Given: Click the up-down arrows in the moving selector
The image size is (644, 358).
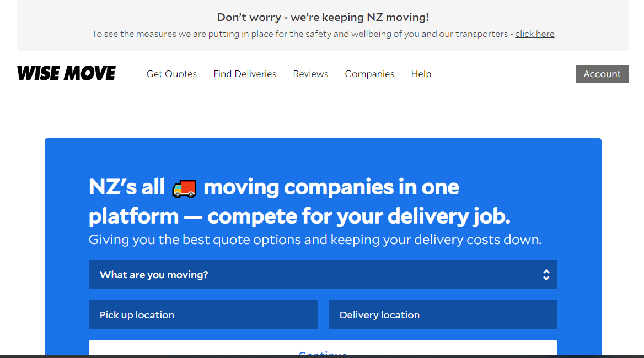Looking at the screenshot, I should tap(546, 275).
